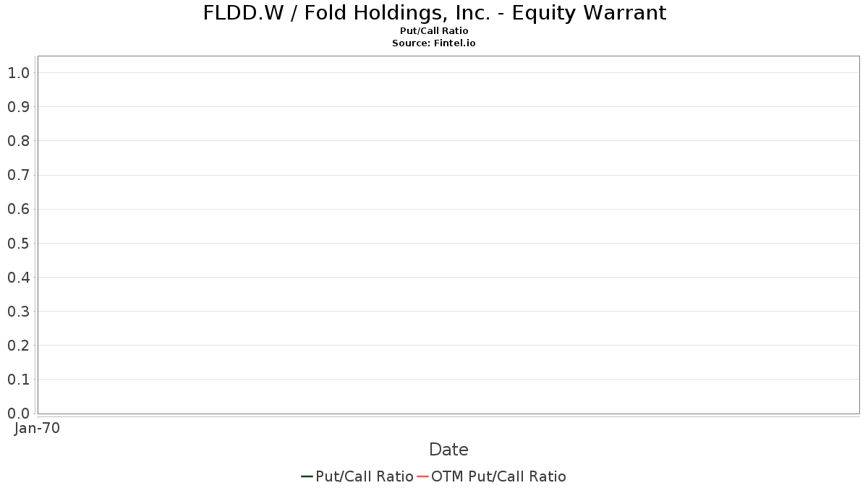Click the red OTM Put/Call legend line
The height and width of the screenshot is (488, 868).
click(422, 476)
